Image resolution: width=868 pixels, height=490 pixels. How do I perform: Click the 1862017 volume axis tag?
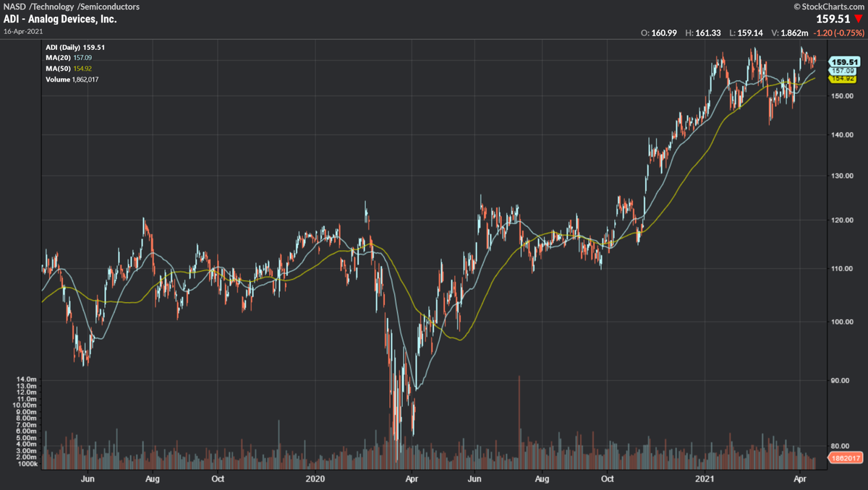(844, 458)
